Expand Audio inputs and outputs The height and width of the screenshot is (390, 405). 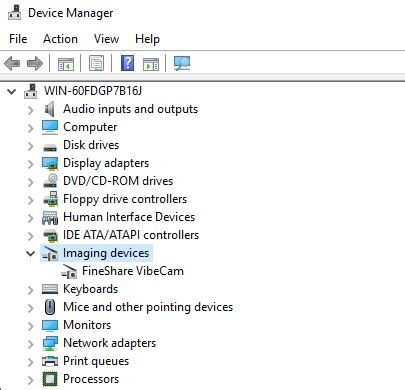point(30,110)
